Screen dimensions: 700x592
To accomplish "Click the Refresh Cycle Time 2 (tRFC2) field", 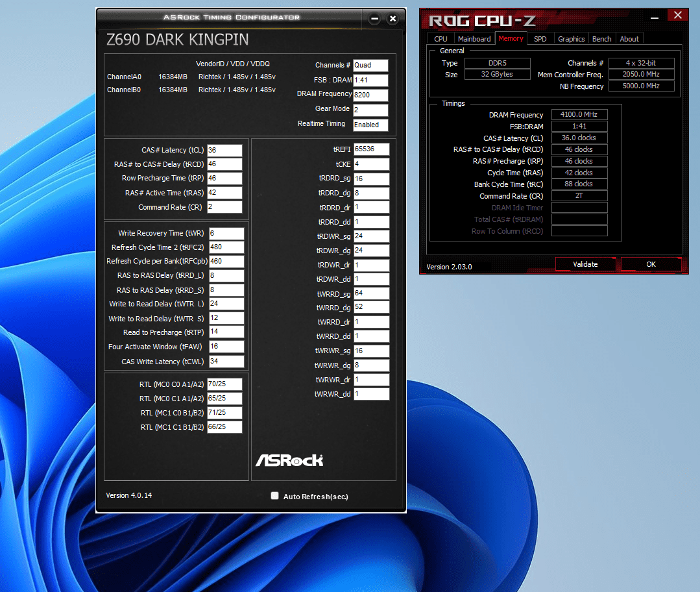I will [x=226, y=247].
